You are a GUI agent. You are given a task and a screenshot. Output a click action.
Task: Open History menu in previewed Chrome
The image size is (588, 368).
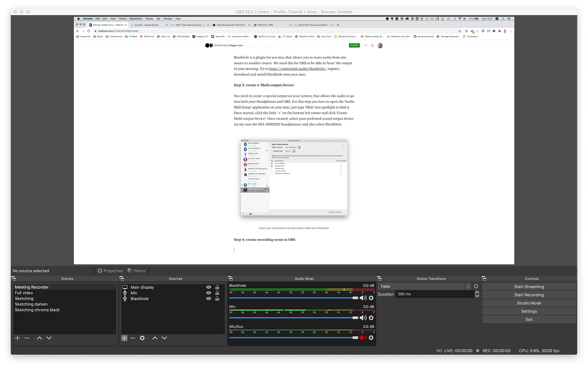123,18
